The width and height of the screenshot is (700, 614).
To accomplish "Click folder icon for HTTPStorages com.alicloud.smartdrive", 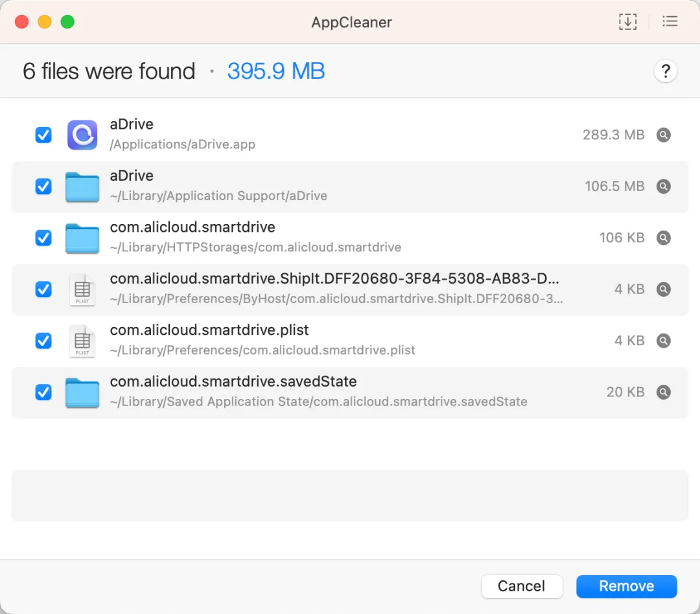I will point(82,238).
